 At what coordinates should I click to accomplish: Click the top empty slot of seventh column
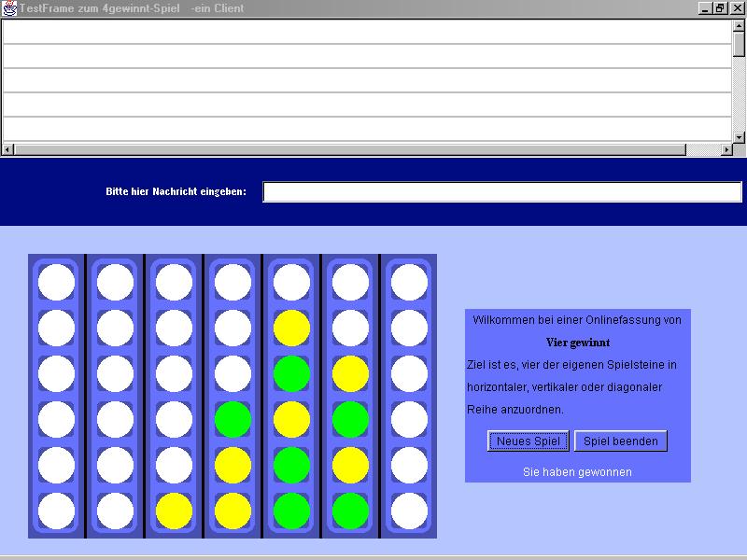coord(409,282)
